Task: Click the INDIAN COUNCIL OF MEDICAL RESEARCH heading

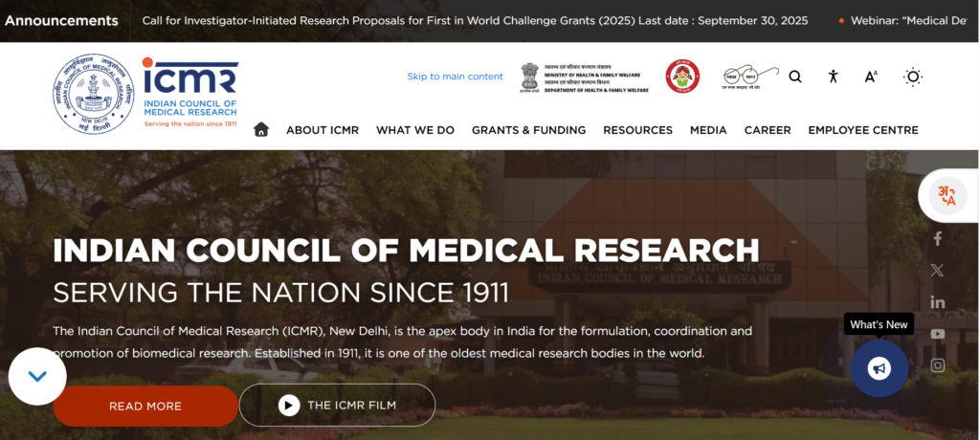Action: (x=406, y=250)
